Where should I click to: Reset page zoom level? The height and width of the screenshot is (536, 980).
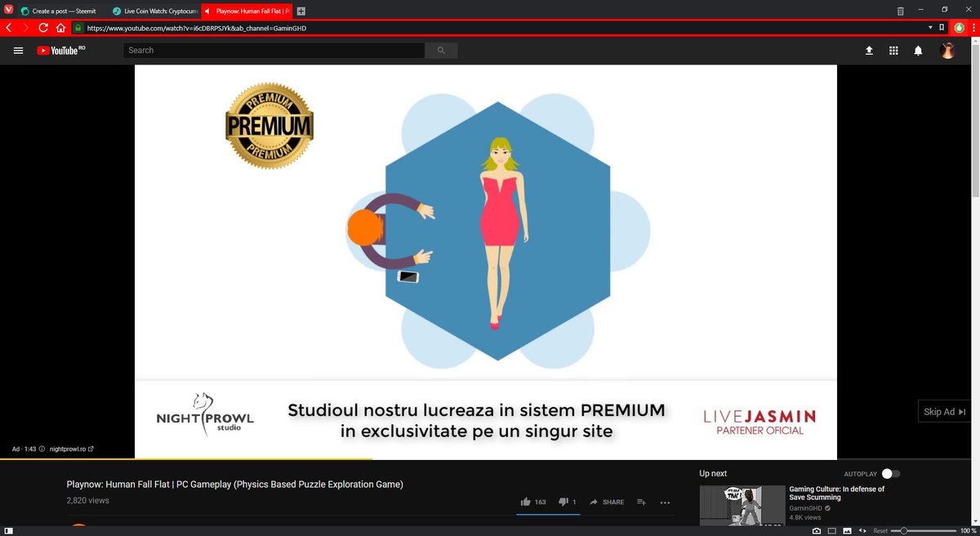tap(880, 530)
